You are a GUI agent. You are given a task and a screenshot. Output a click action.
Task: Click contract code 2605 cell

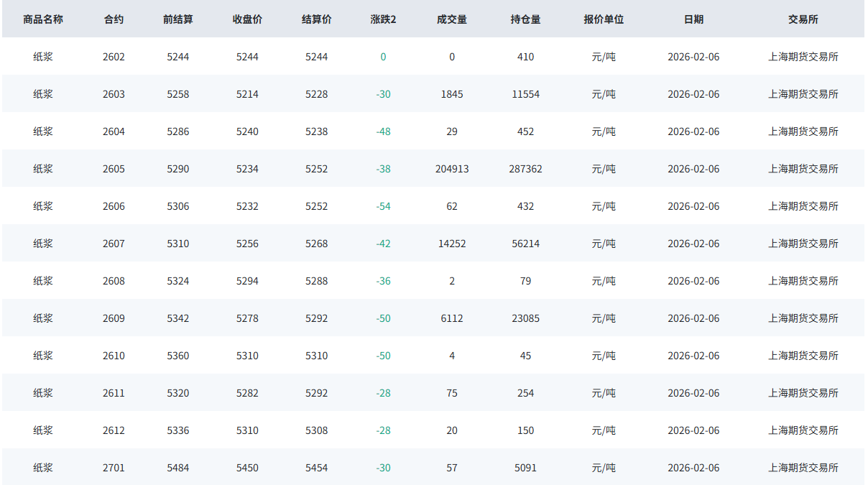(x=114, y=169)
